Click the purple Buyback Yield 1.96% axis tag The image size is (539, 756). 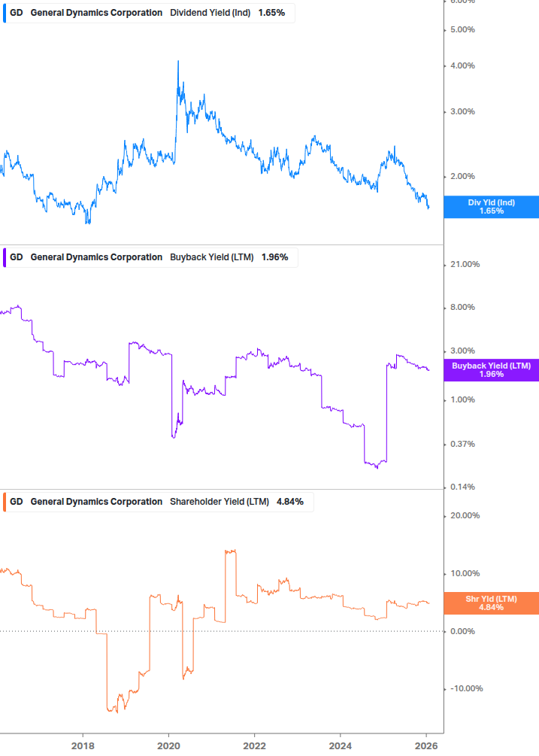coord(492,370)
